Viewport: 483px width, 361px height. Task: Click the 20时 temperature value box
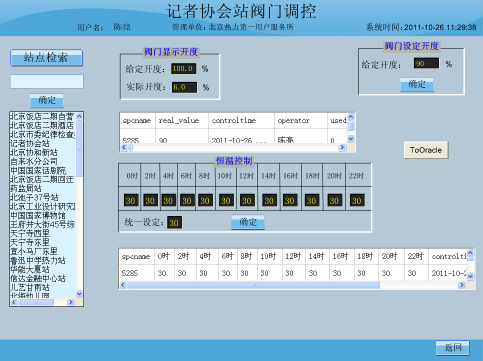pyautogui.click(x=334, y=200)
